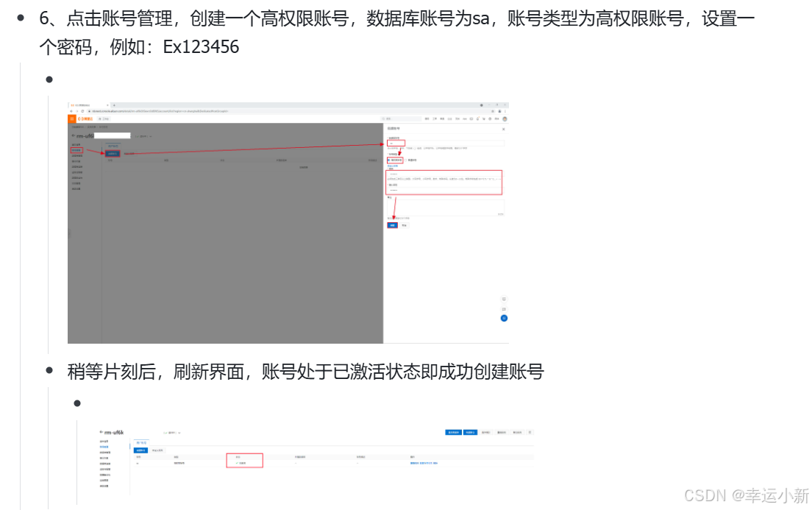Click the back arrow beside rm-uf6 instance name

tap(73, 135)
